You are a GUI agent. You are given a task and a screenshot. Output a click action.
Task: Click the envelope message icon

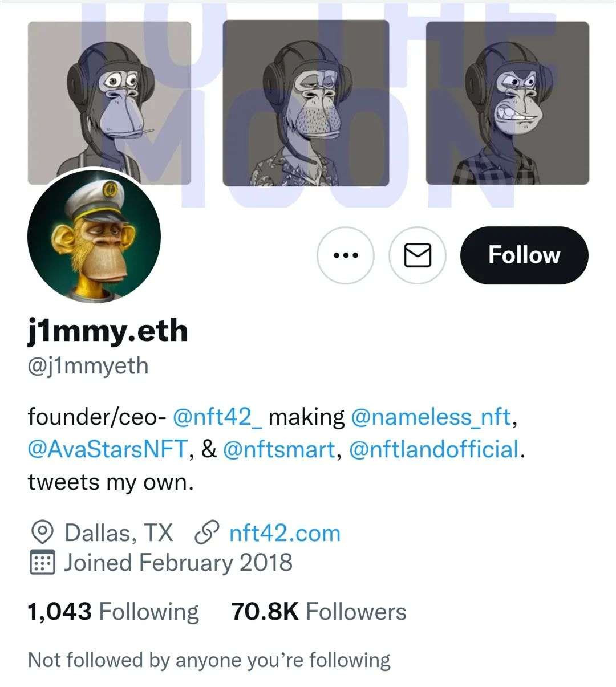(417, 255)
